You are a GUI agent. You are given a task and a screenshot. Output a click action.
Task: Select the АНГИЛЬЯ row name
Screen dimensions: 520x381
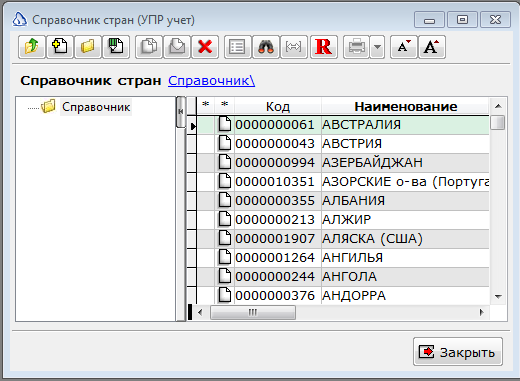click(352, 258)
